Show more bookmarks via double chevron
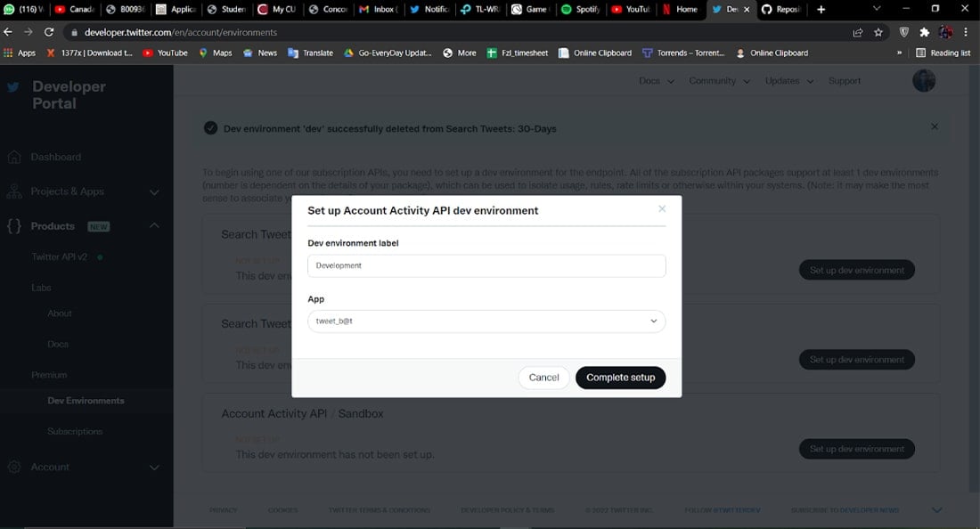The width and height of the screenshot is (980, 529). pyautogui.click(x=900, y=53)
